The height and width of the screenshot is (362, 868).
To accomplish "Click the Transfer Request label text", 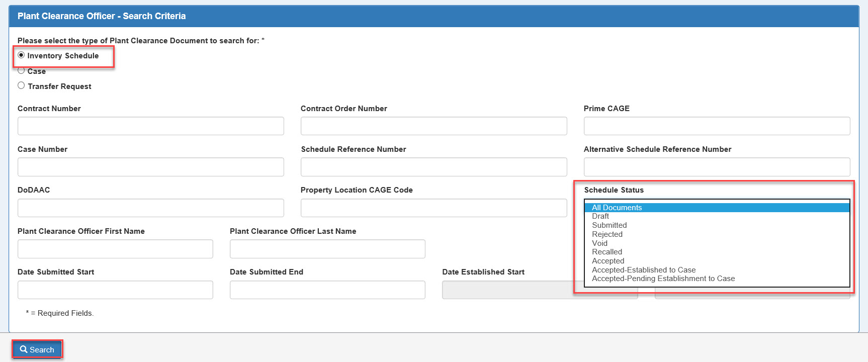I will (59, 86).
